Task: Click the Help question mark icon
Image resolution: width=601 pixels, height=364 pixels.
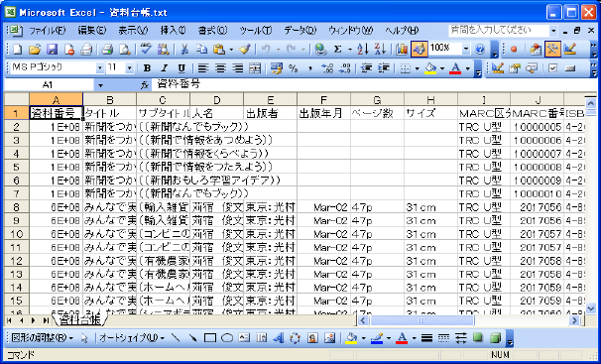Action: pos(480,49)
